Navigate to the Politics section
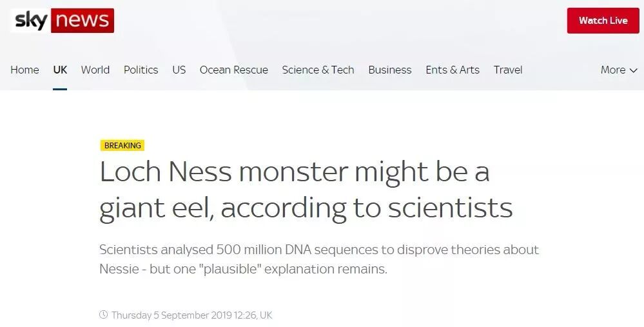Viewport: 644px width, 327px height. (141, 70)
